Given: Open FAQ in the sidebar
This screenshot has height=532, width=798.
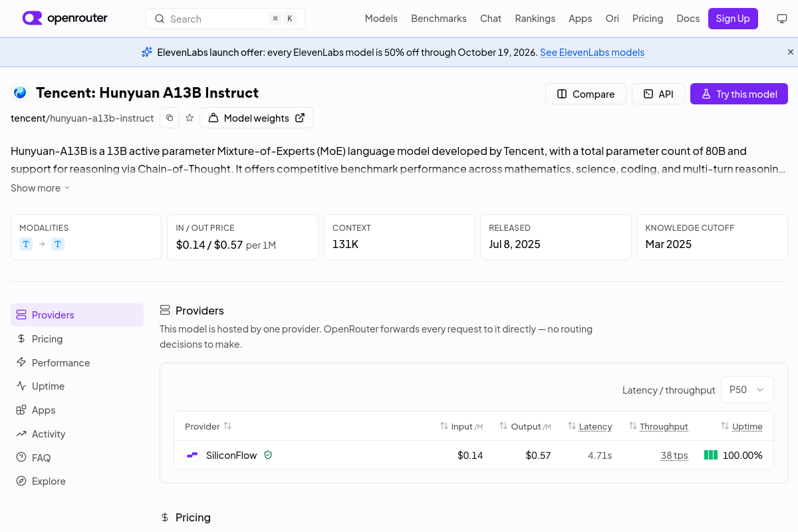Looking at the screenshot, I should pos(77,458).
